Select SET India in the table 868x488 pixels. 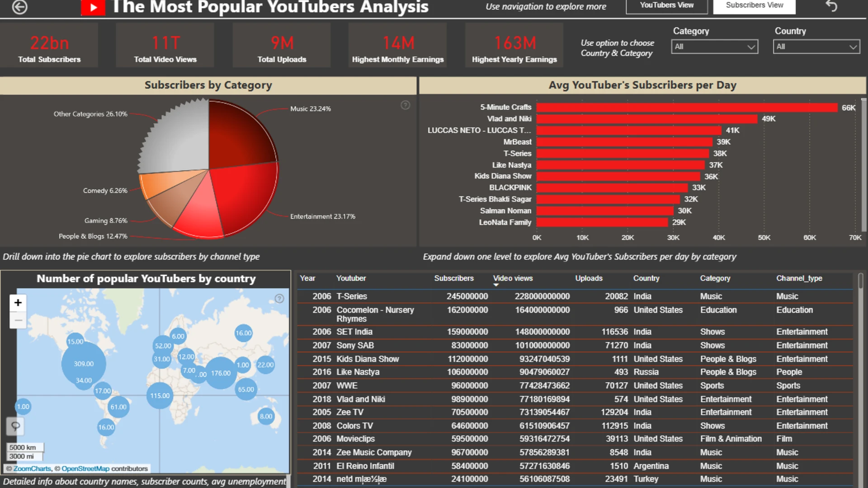click(x=354, y=332)
